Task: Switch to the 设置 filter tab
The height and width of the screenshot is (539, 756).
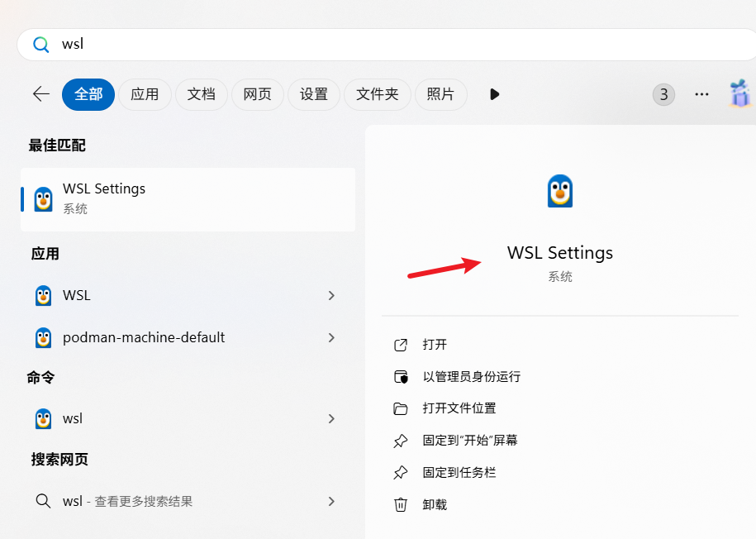Action: (x=313, y=94)
